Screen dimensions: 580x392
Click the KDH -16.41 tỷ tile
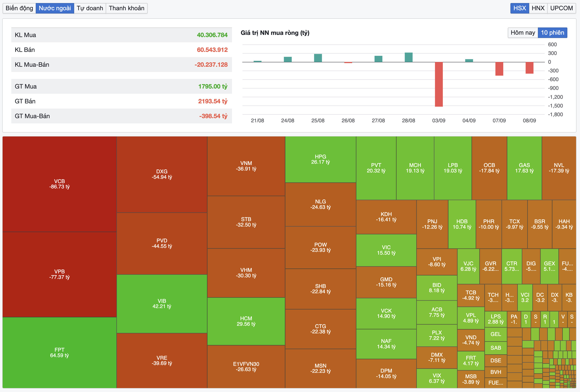[x=386, y=217]
